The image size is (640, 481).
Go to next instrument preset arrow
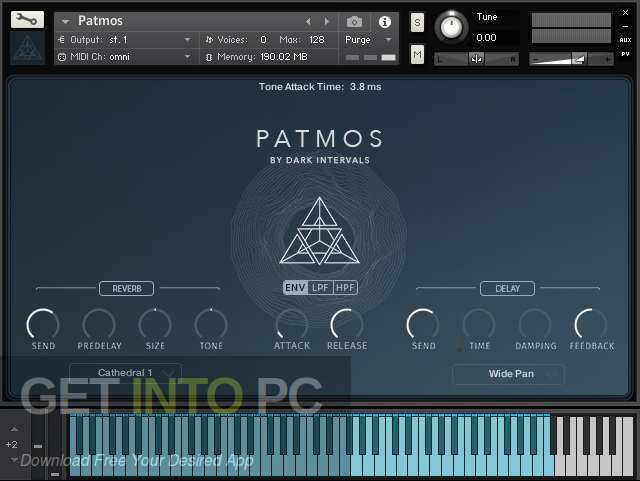tap(327, 21)
